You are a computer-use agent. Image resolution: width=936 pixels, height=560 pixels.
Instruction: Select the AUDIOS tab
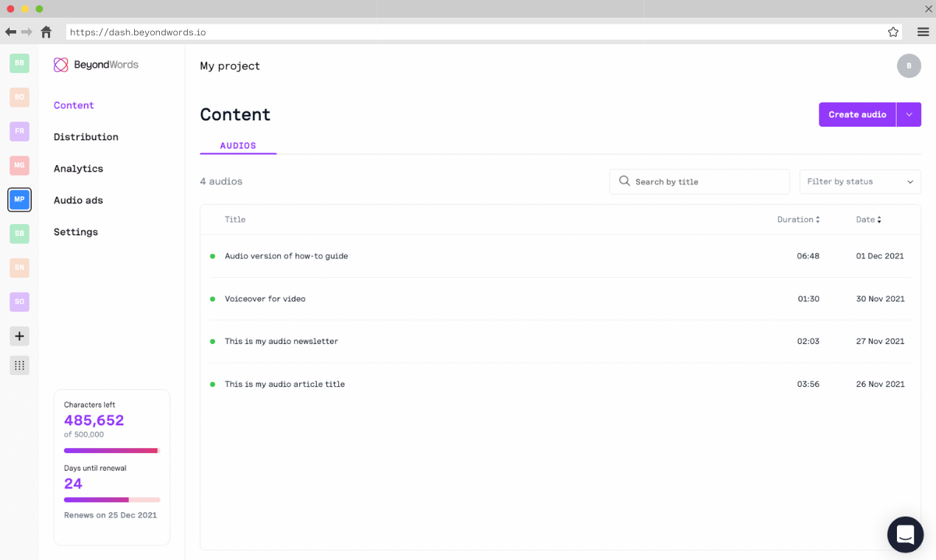pyautogui.click(x=238, y=146)
